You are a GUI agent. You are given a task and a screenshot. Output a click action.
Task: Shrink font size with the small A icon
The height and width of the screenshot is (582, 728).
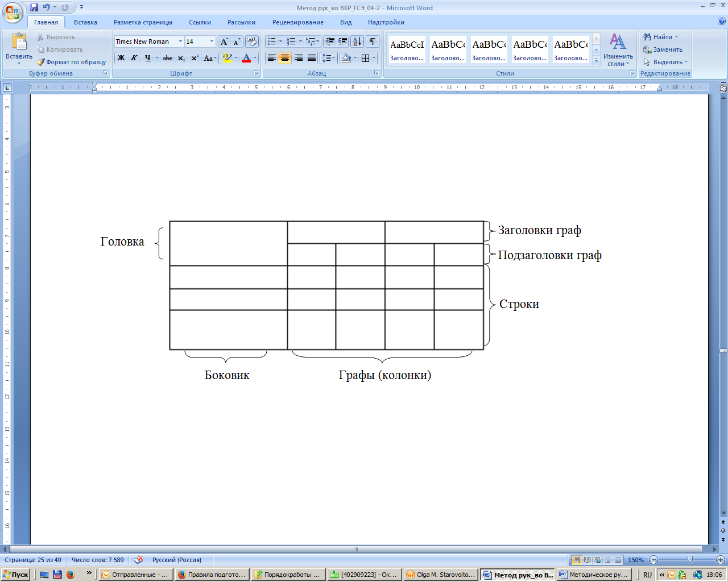coord(237,41)
